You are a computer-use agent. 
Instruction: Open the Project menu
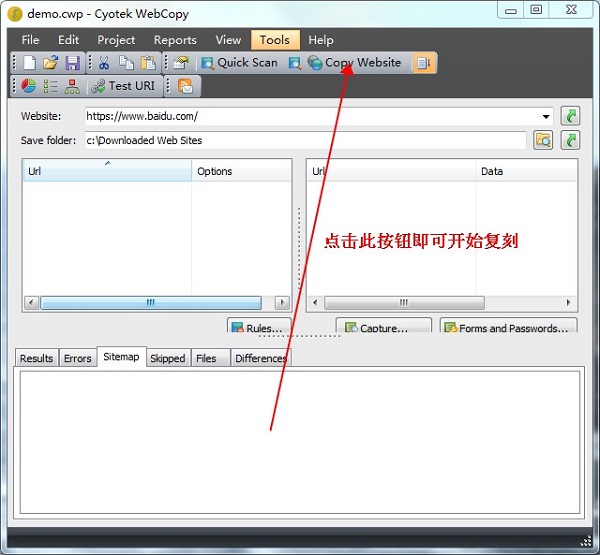pyautogui.click(x=116, y=40)
